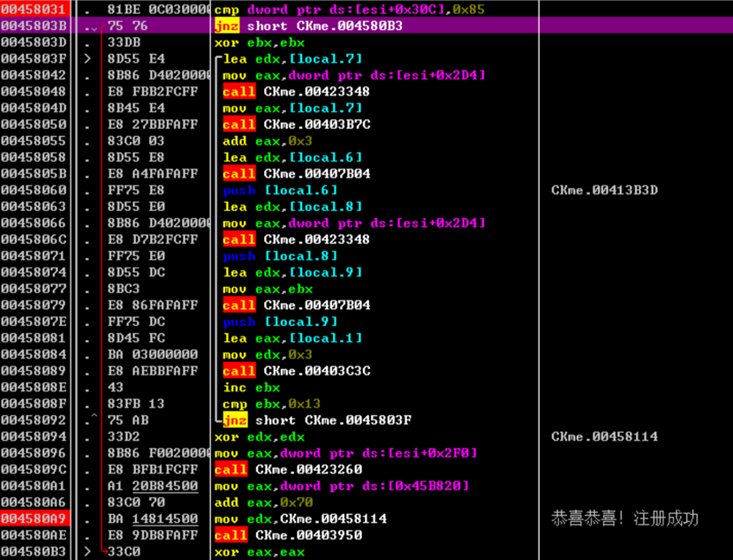The width and height of the screenshot is (733, 560).
Task: Select cmp ebx,0x13 instruction
Action: pos(272,404)
